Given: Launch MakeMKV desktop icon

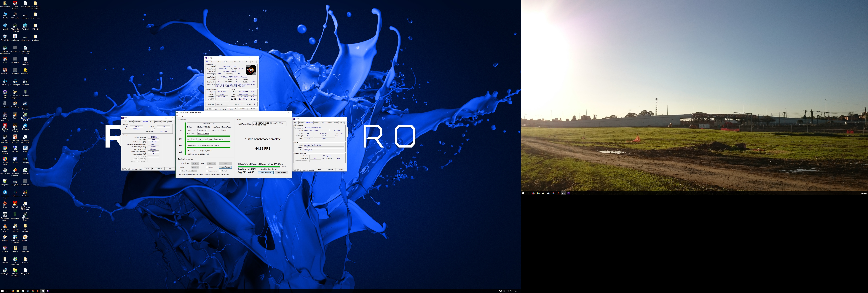Looking at the screenshot, I should click(25, 171).
